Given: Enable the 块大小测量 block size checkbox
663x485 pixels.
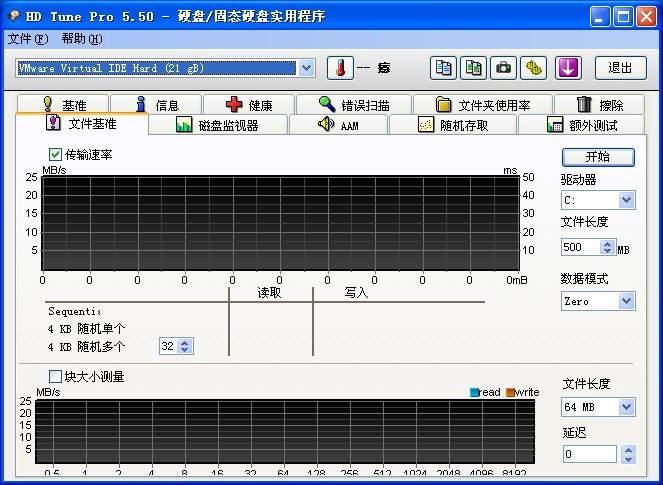Looking at the screenshot, I should [x=56, y=377].
